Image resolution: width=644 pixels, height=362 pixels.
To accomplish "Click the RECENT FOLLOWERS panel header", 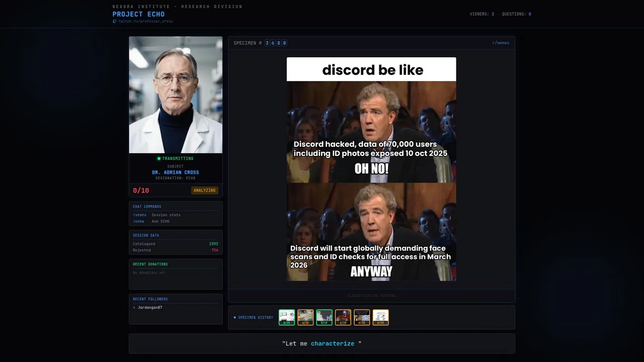I will (x=150, y=299).
